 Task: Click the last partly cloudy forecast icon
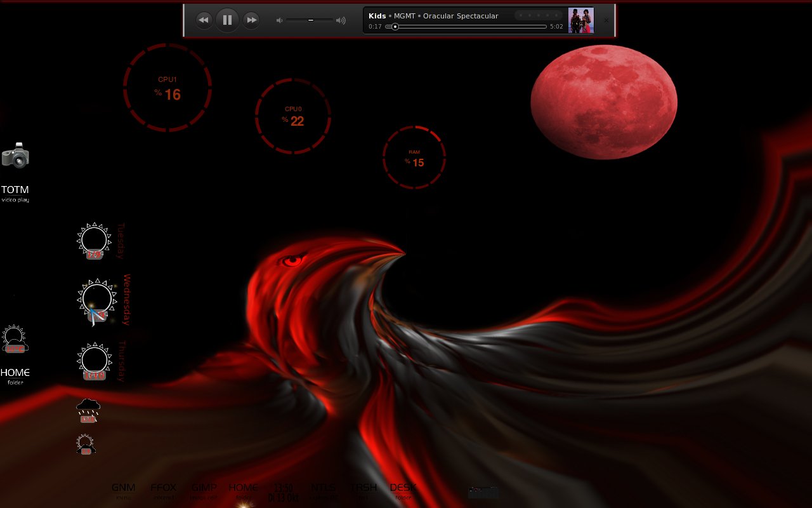click(x=86, y=444)
